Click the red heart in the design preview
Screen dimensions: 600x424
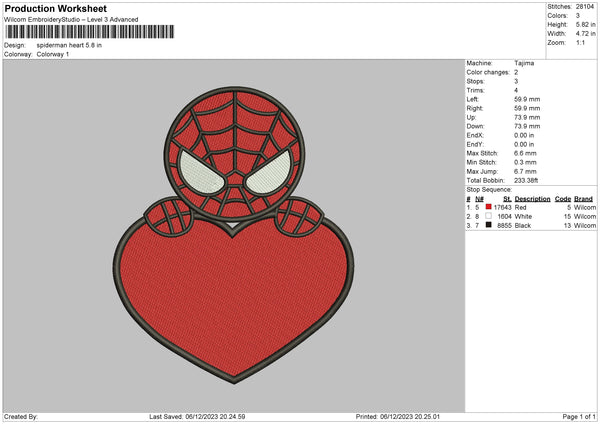(233, 298)
